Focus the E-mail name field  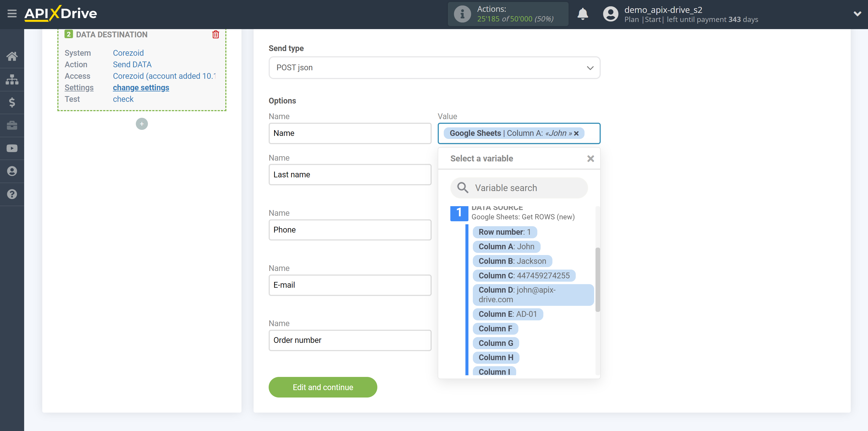click(350, 285)
